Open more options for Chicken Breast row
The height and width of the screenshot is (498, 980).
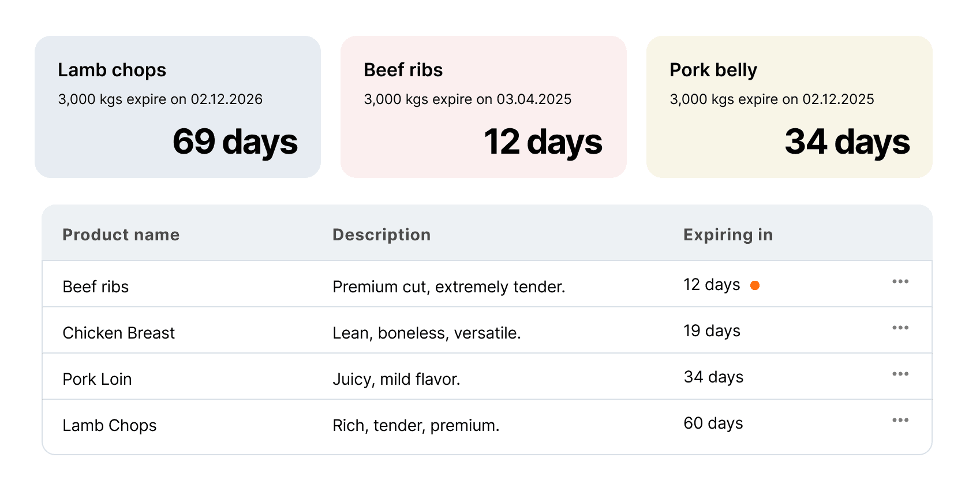(900, 328)
